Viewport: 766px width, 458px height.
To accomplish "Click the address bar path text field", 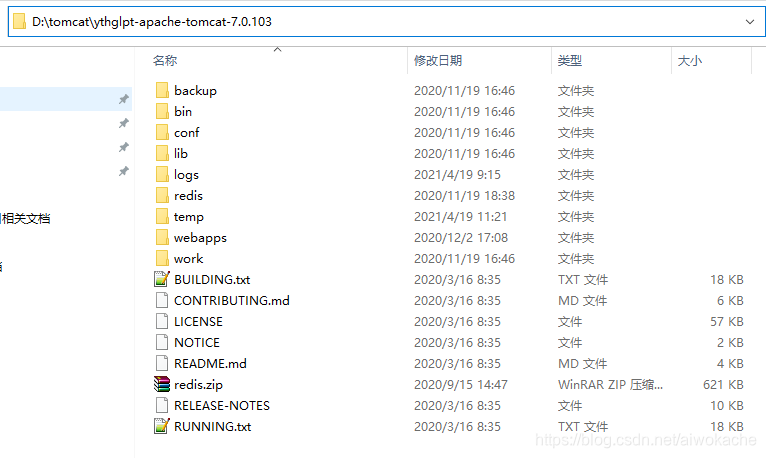I will coord(386,21).
